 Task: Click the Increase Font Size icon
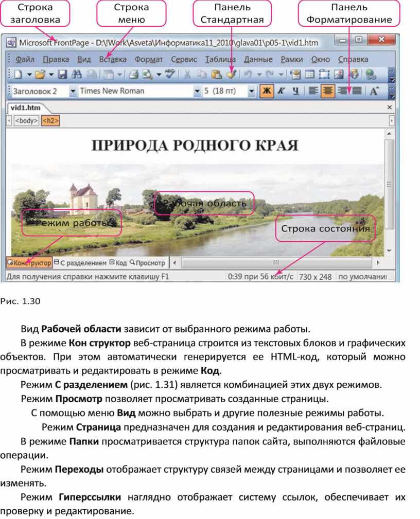coord(374,91)
